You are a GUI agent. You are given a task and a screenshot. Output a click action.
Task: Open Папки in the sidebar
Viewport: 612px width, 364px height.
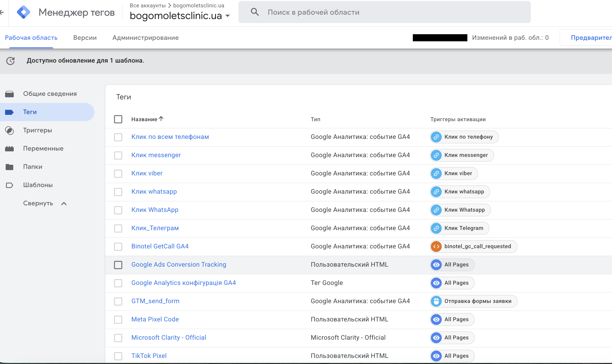(33, 167)
